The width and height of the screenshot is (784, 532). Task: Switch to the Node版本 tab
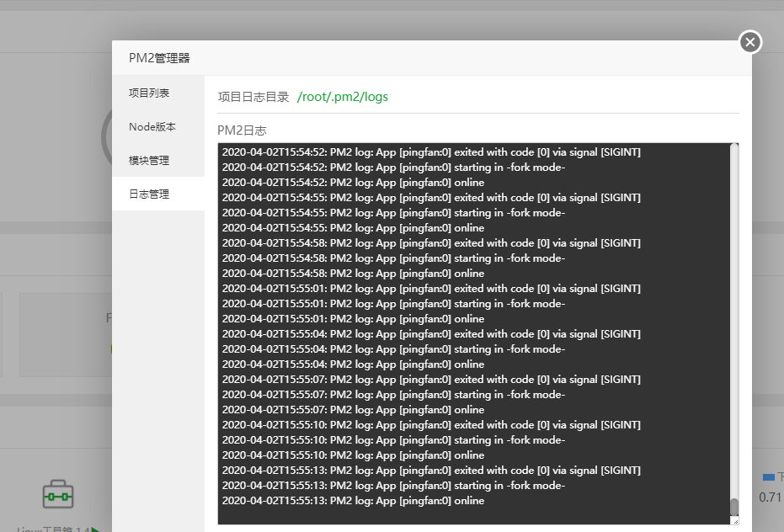158,127
